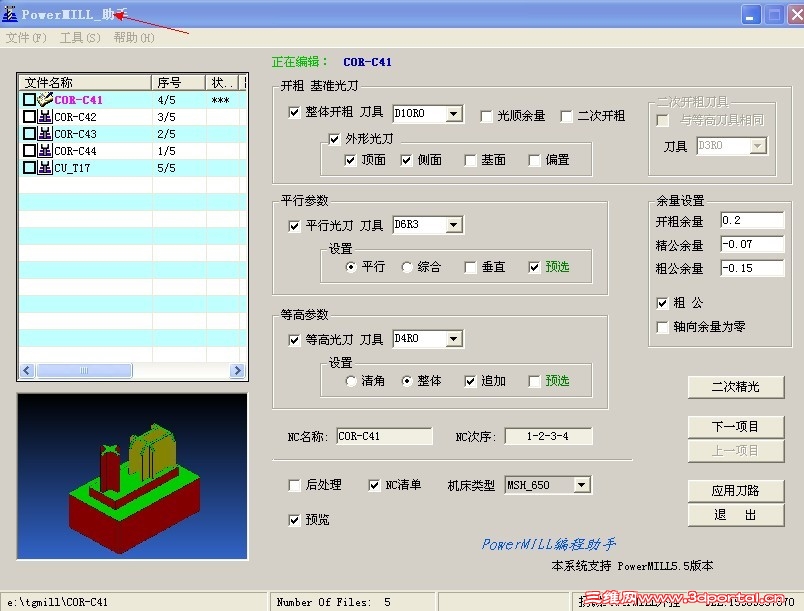Toggle 预选 under 平行参数

[534, 267]
